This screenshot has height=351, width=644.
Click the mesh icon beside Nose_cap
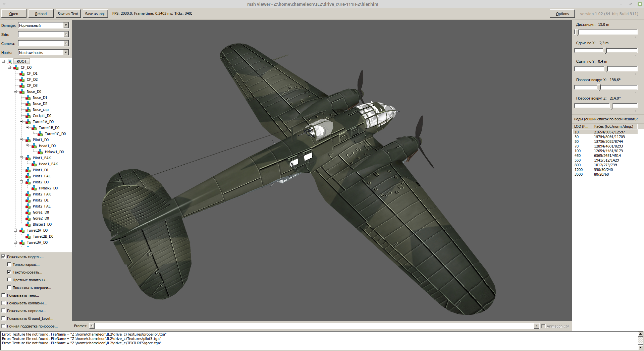(28, 110)
